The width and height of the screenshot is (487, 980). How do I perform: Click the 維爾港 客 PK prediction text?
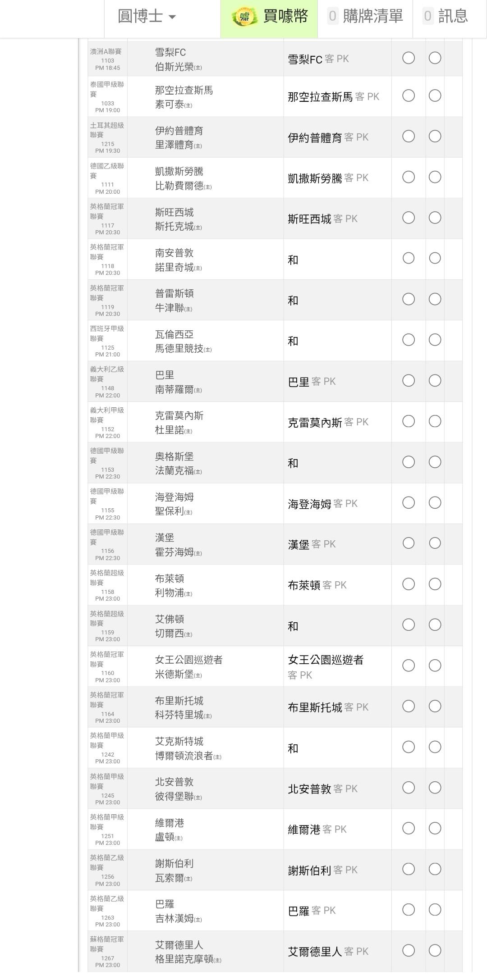[x=317, y=830]
